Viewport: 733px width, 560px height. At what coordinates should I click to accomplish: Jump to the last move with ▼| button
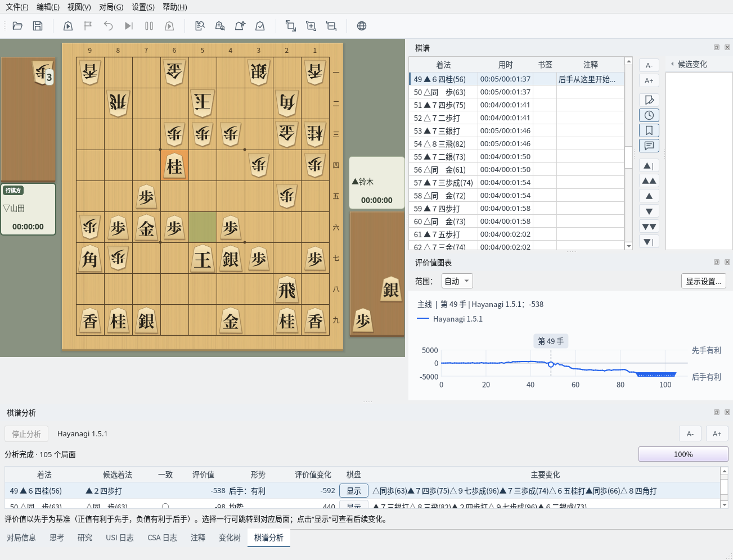[649, 242]
